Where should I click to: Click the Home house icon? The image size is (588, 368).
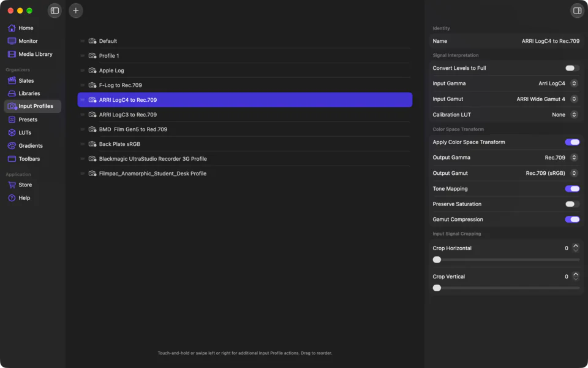coord(12,28)
